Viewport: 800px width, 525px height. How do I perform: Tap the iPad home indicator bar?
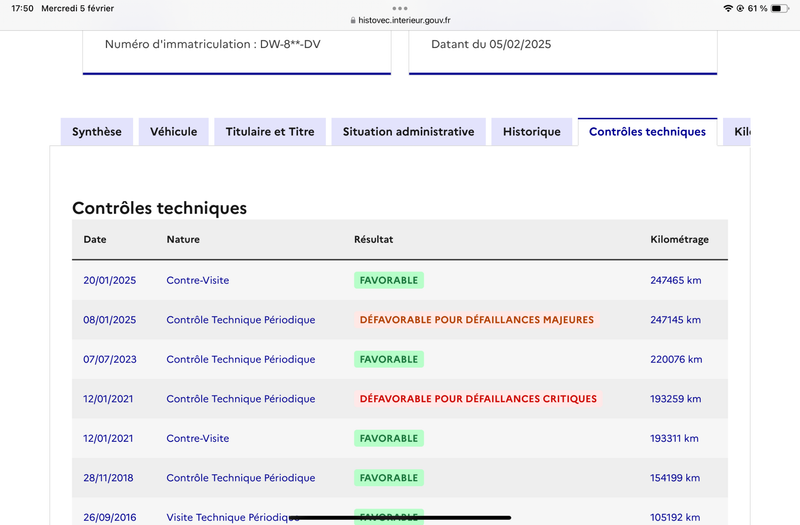[400, 518]
